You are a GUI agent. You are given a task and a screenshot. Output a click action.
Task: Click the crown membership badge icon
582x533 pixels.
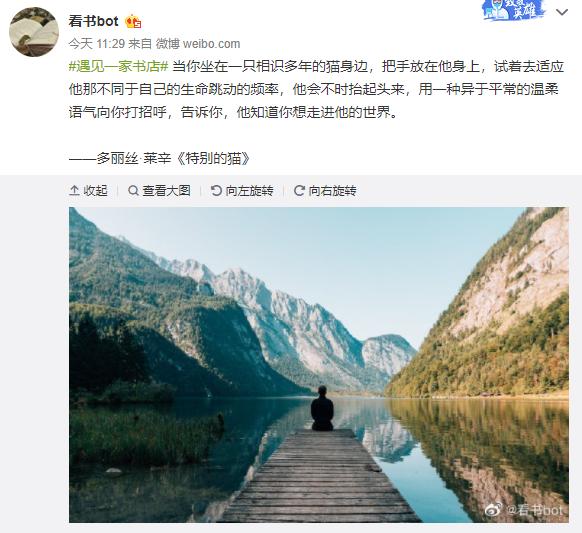point(133,22)
